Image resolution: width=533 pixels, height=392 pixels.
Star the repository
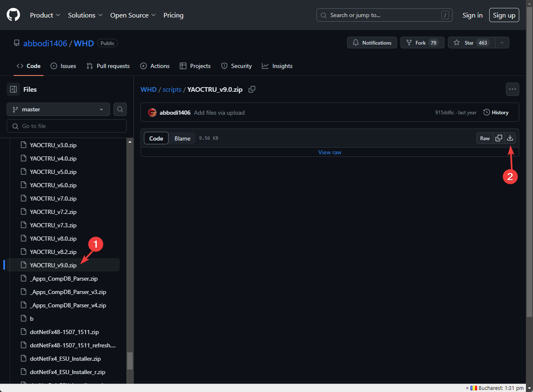471,43
